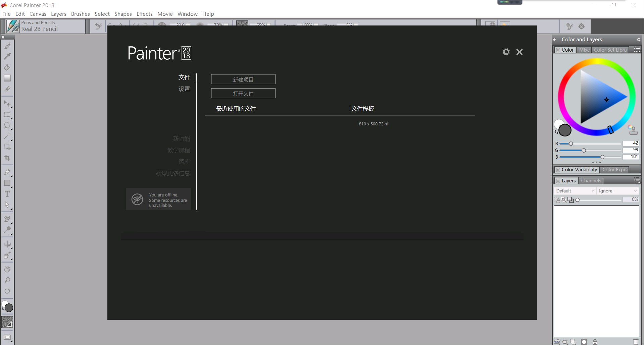Select the Magic Wand tool
This screenshot has height=345, width=644.
[x=7, y=136]
